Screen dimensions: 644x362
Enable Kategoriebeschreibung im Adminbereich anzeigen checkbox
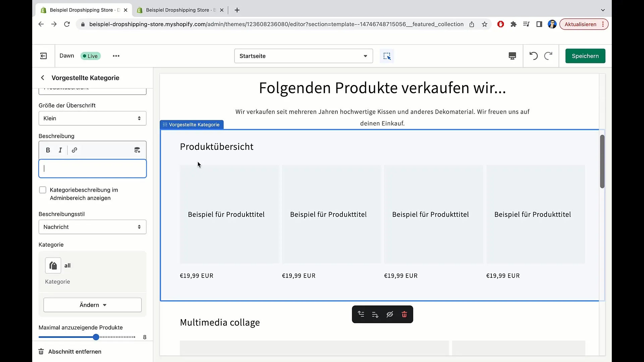(x=43, y=190)
